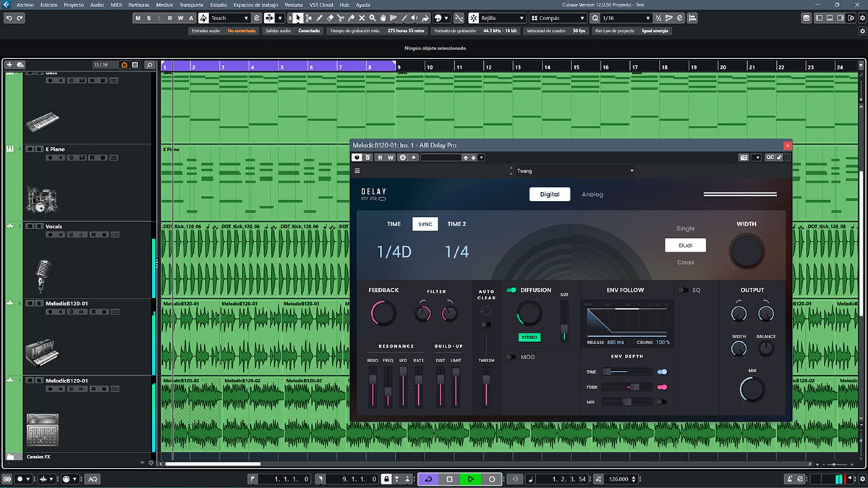Adjust the Diffusion SIZE slider
This screenshot has height=488, width=868.
[x=564, y=322]
